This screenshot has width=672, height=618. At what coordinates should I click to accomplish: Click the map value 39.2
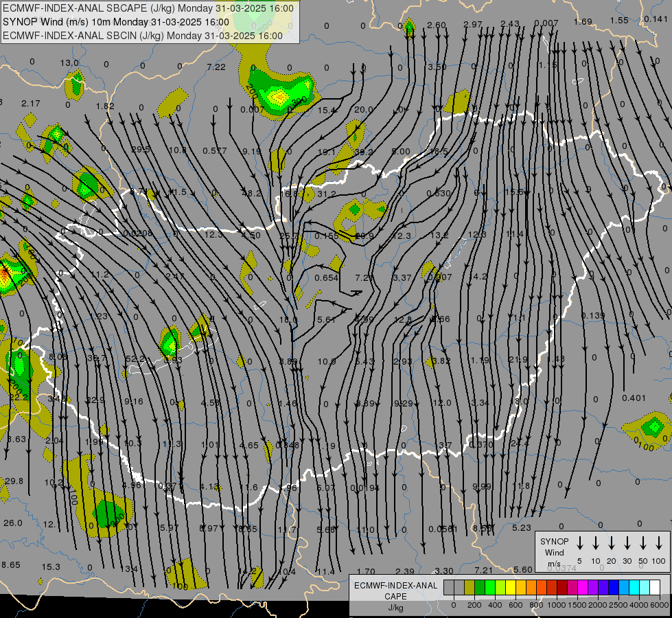[x=363, y=152]
